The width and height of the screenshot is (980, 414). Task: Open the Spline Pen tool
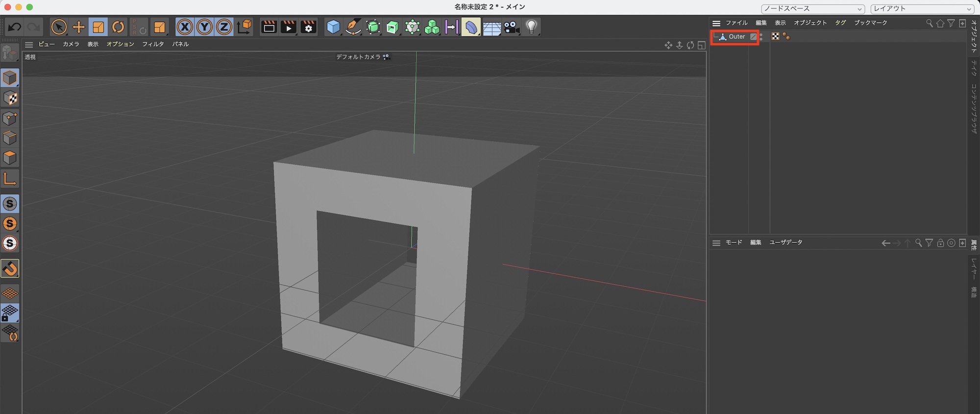pyautogui.click(x=353, y=27)
